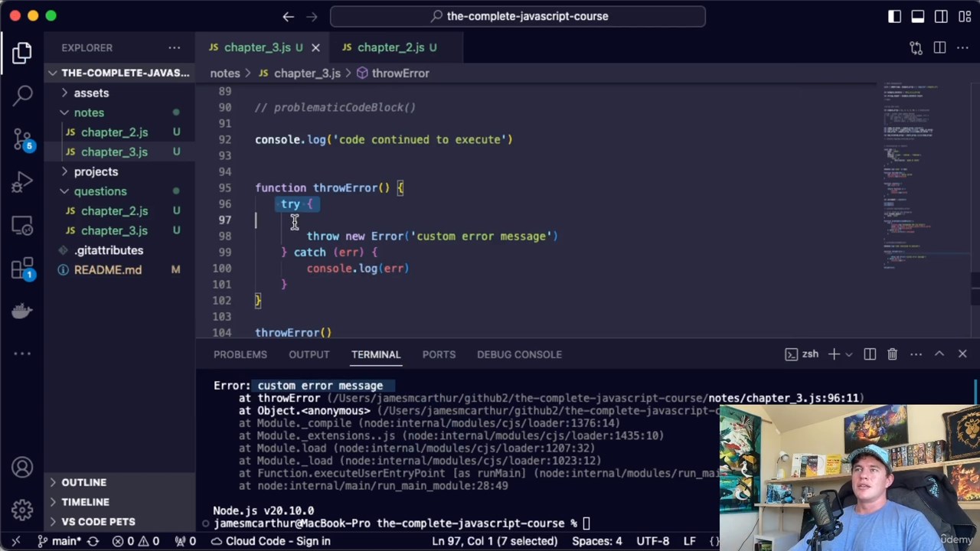Viewport: 980px width, 551px height.
Task: Open the Accounts menu icon
Action: click(x=21, y=468)
